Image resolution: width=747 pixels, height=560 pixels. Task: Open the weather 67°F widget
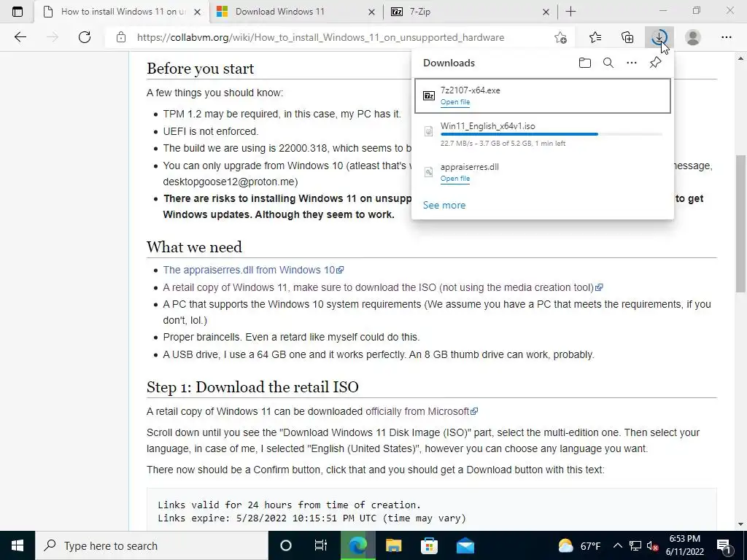click(579, 545)
